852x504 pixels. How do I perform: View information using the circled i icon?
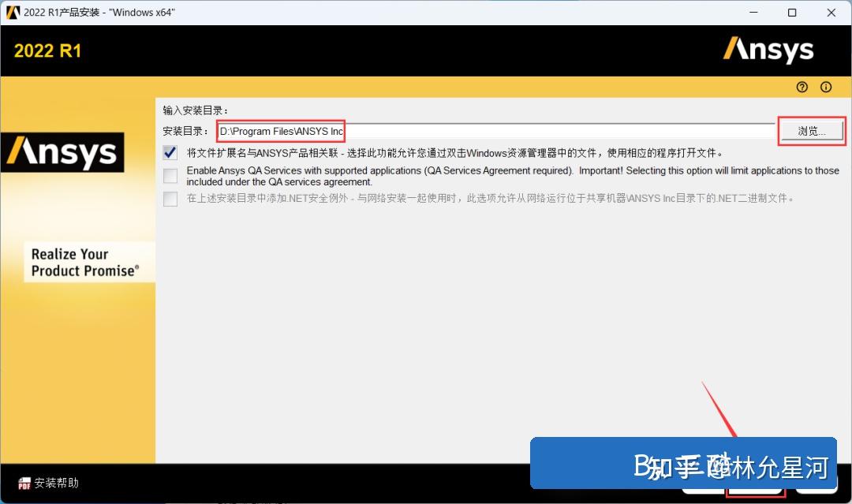(x=825, y=87)
